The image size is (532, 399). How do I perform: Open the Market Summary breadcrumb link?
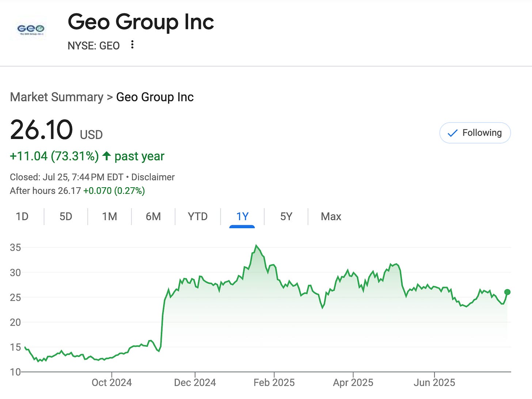point(57,97)
